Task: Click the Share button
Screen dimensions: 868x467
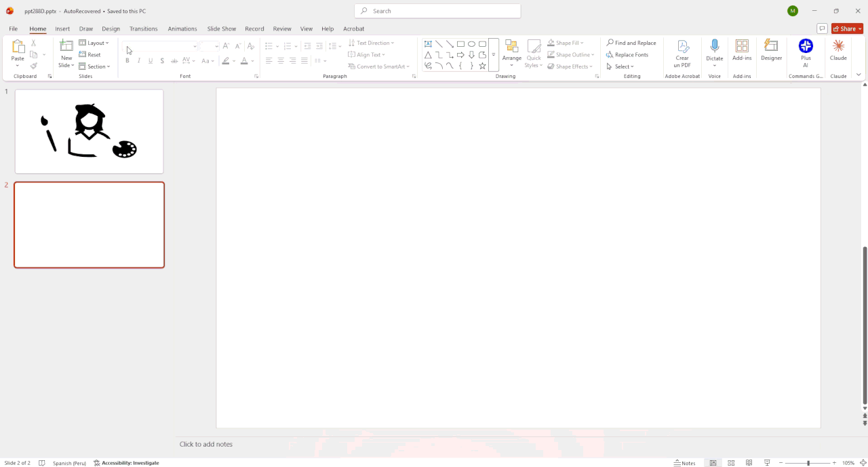Action: click(848, 29)
